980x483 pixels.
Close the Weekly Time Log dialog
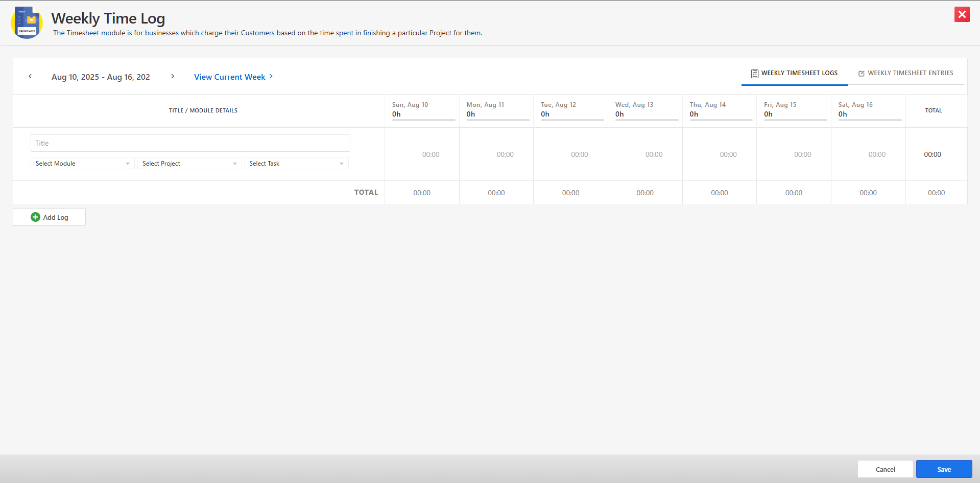tap(962, 14)
